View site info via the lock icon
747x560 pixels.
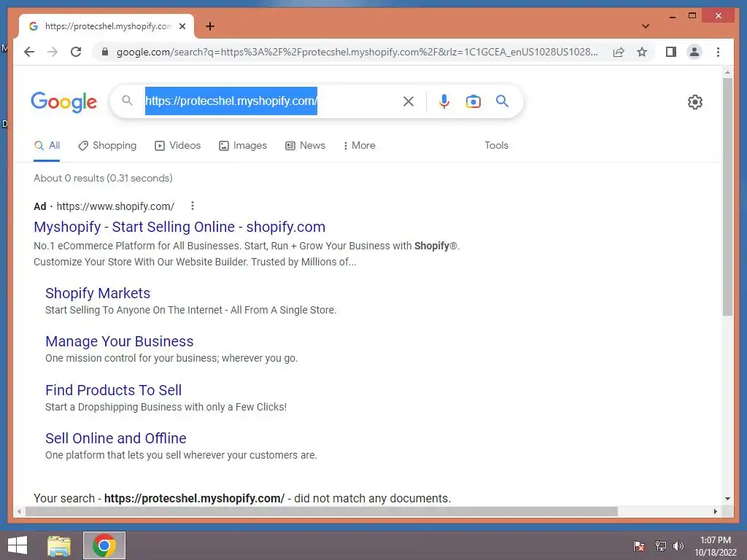105,52
